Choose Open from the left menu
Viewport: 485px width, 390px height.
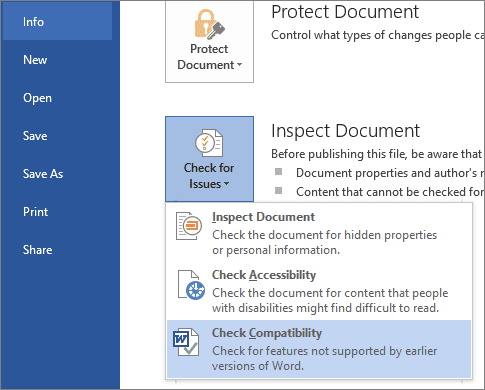[37, 98]
